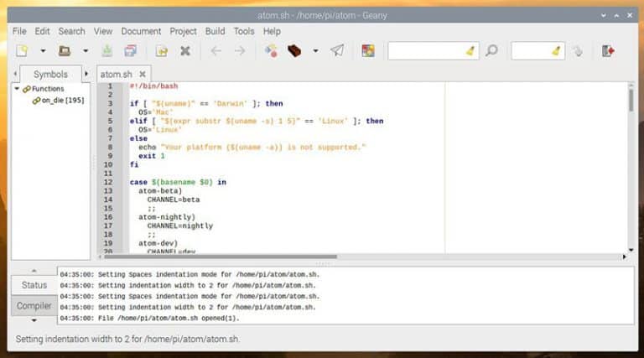The image size is (644, 358).
Task: Click the editor vertical scrollbar thumb
Action: click(x=631, y=100)
